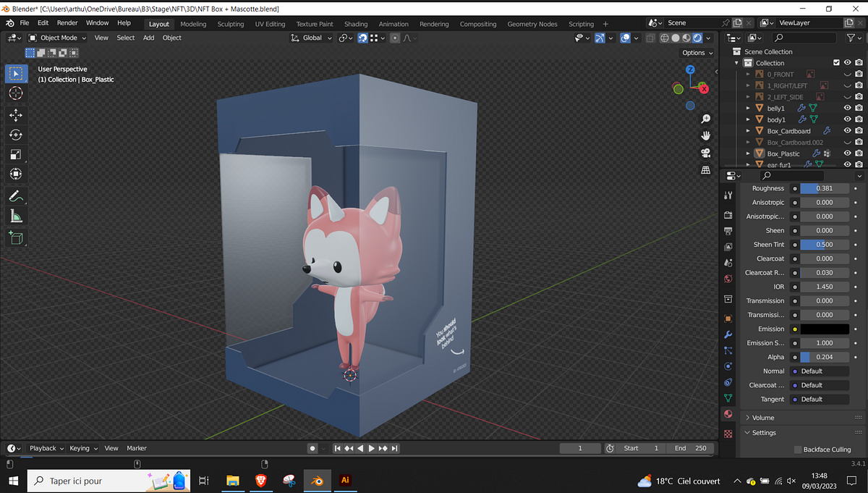The image size is (868, 493).
Task: Click the black Emission color swatch
Action: click(825, 329)
